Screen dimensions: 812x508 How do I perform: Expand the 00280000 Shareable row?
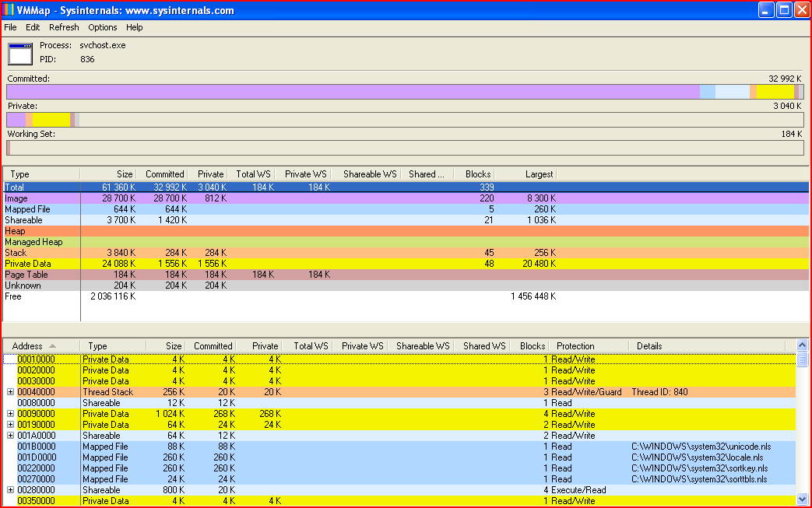[10, 490]
